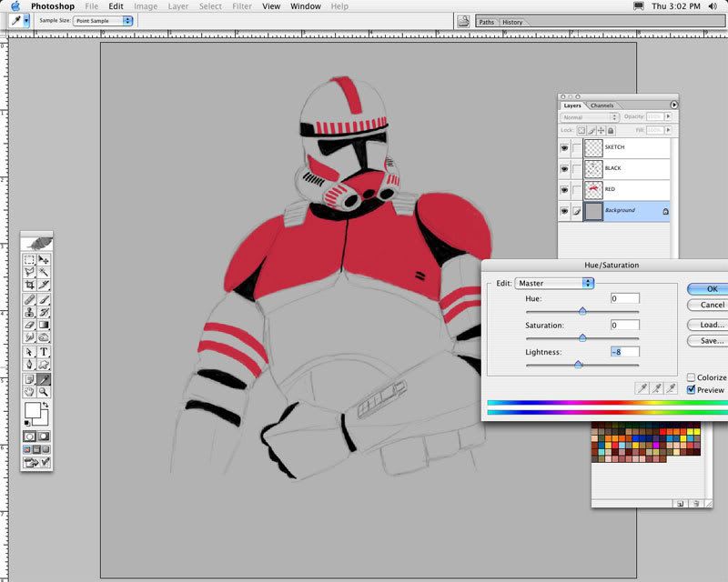Screen dimensions: 728x582
Task: Select the History Brush tool
Action: click(44, 312)
